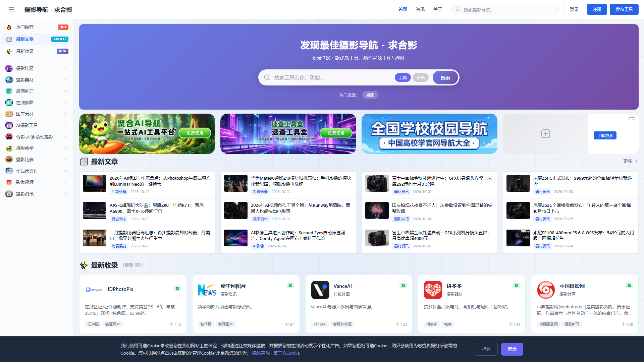Image resolution: width=644 pixels, height=362 pixels.
Task: Open 更多 articles link
Action: [x=631, y=161]
